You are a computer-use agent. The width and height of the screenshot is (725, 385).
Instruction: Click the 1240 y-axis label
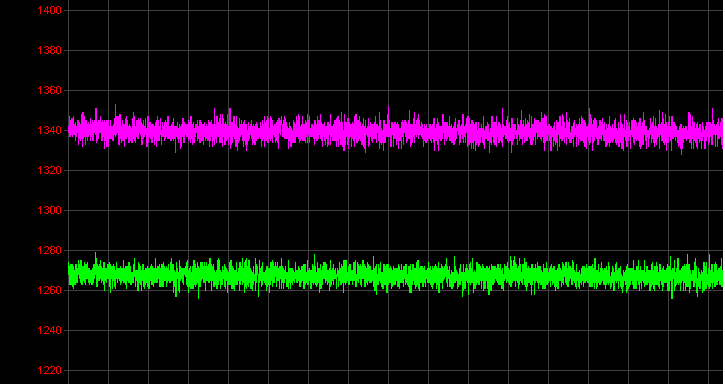(49, 330)
